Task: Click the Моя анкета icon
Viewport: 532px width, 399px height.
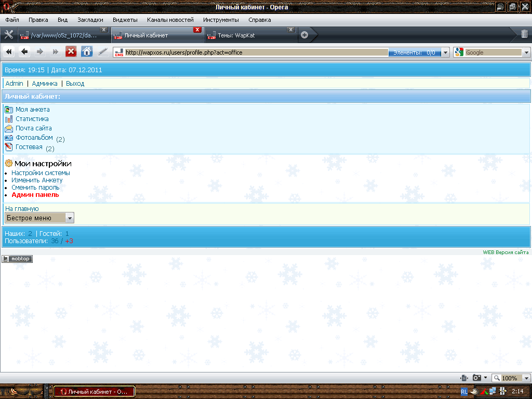Action: (9, 110)
